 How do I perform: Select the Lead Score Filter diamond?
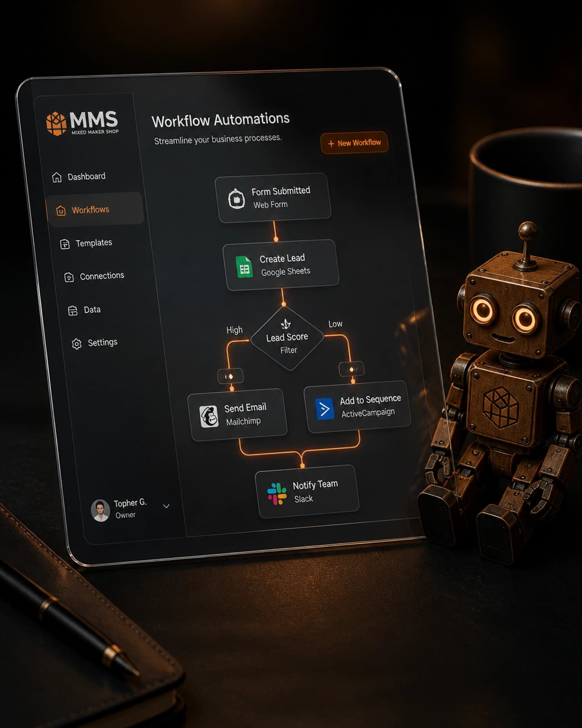point(287,338)
